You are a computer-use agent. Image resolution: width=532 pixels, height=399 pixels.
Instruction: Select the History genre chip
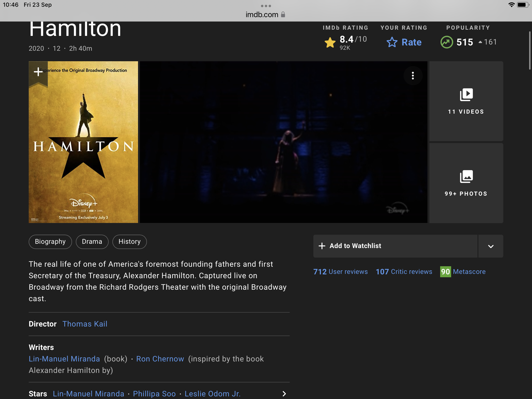pyautogui.click(x=129, y=241)
